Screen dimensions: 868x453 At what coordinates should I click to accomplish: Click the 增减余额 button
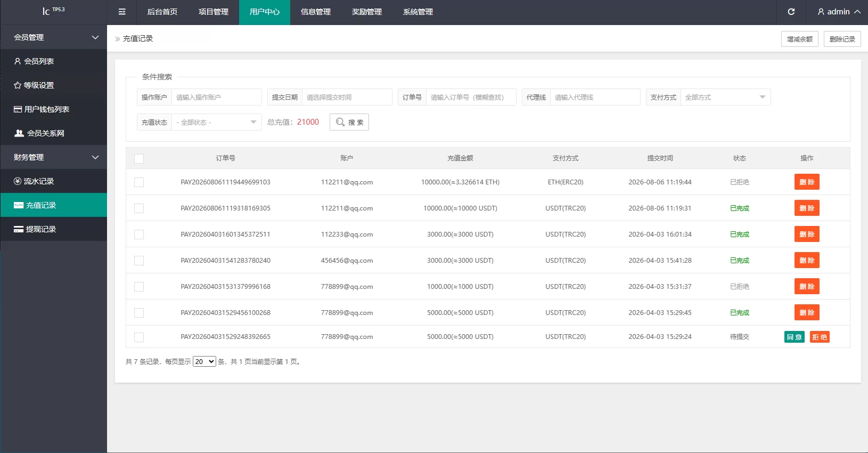coord(800,39)
